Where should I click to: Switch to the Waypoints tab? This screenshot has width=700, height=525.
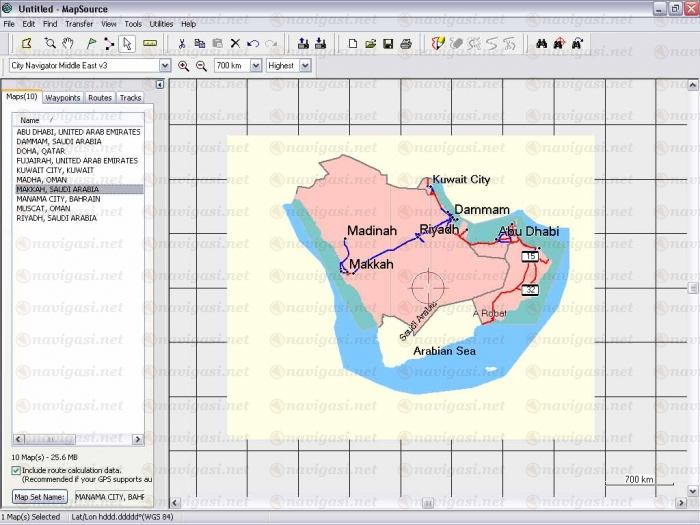63,98
